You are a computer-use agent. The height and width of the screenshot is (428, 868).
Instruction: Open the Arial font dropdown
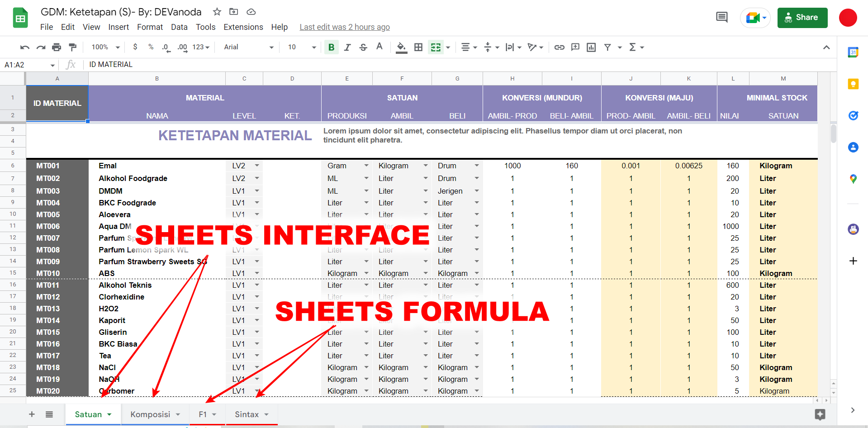(249, 47)
